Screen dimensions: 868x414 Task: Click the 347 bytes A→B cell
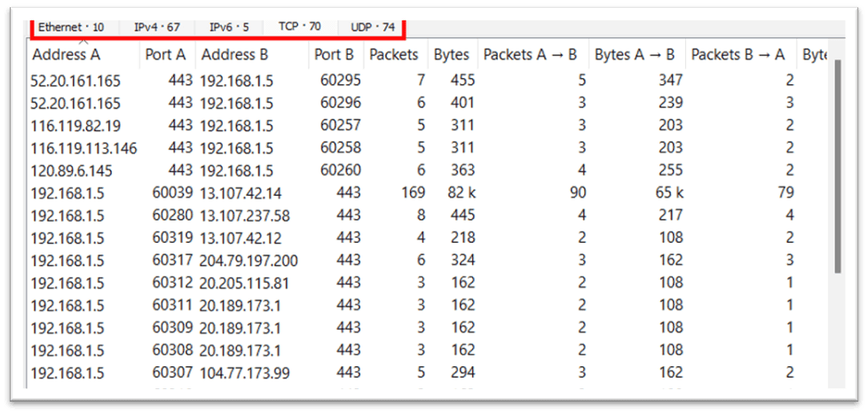tap(670, 81)
